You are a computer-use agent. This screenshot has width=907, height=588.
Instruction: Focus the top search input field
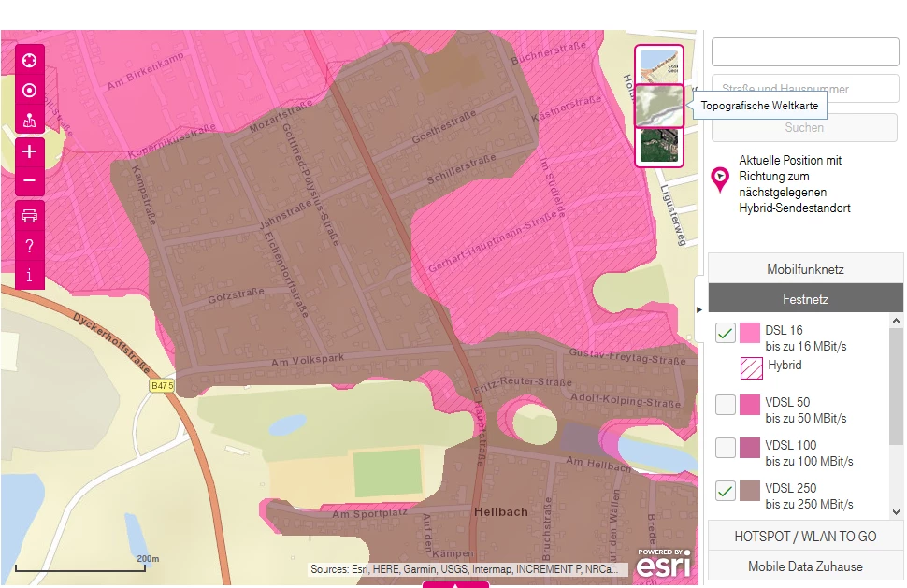point(805,52)
